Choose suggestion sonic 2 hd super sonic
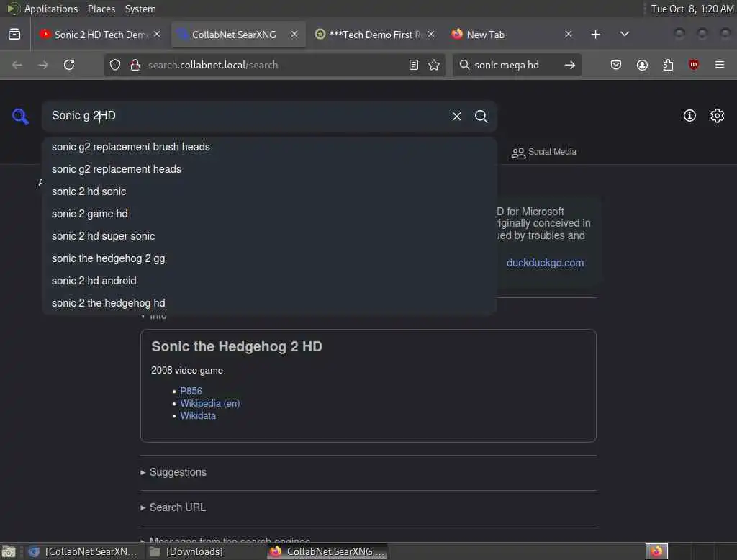Image resolution: width=737 pixels, height=560 pixels. pos(269,236)
